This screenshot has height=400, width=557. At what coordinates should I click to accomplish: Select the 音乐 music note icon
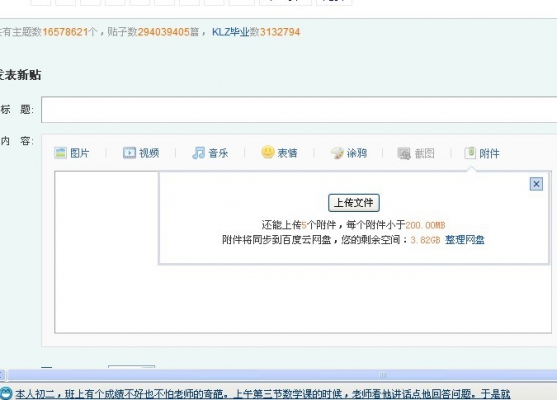pyautogui.click(x=199, y=153)
